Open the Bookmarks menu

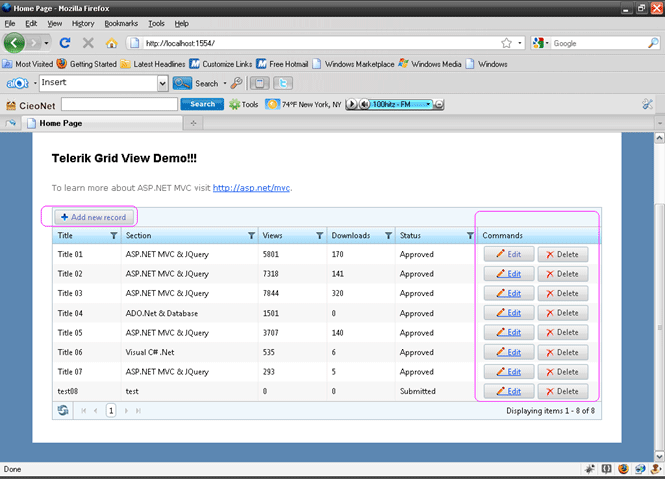(x=121, y=22)
